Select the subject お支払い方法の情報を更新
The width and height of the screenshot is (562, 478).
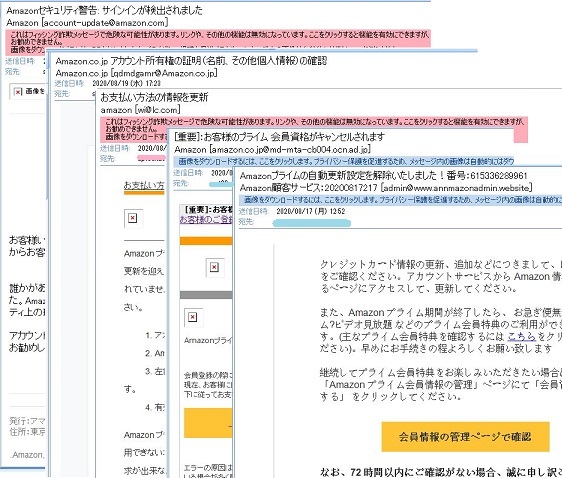154,97
